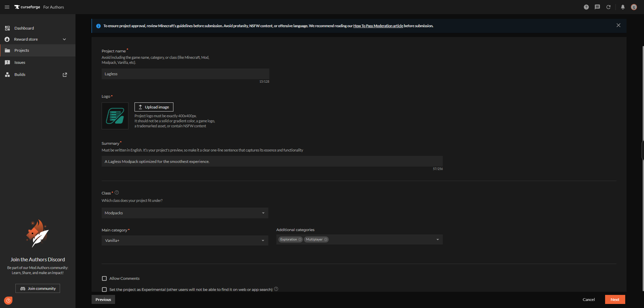The height and width of the screenshot is (308, 644).
Task: Open the feedback chat icon
Action: pos(597,7)
